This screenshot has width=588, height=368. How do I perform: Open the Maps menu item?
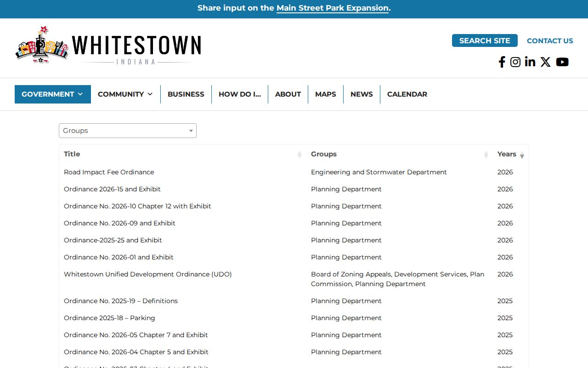pos(326,94)
